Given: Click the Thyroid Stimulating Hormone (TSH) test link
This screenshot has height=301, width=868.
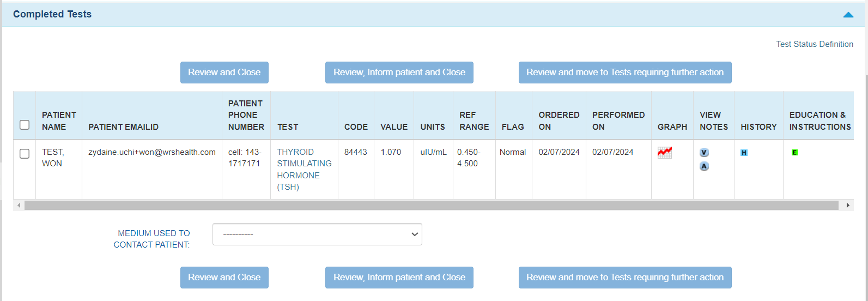Looking at the screenshot, I should click(304, 169).
